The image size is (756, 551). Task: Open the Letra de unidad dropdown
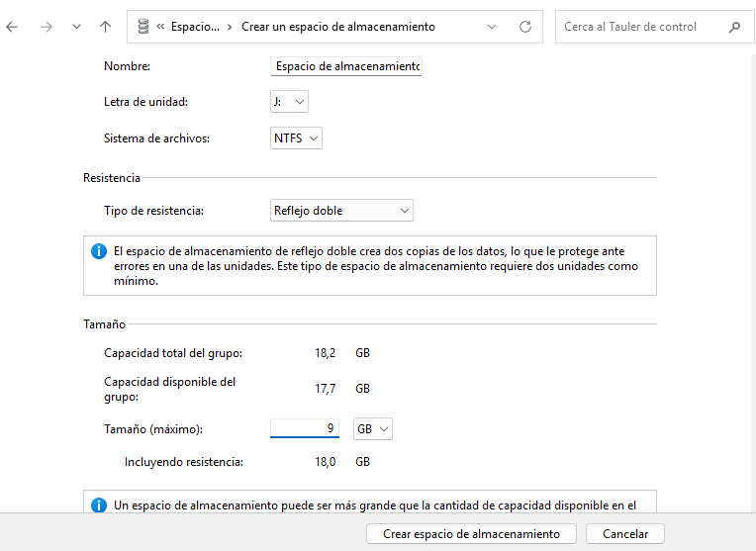pyautogui.click(x=289, y=102)
